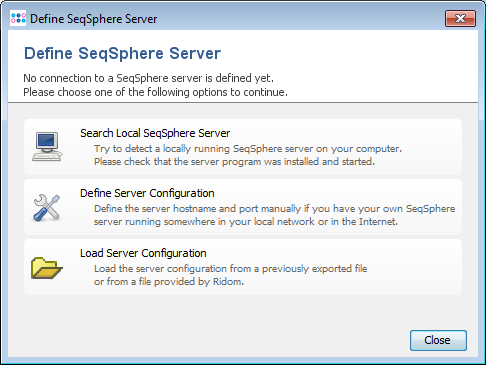This screenshot has height=365, width=486.
Task: Click 'or from a file provided by Ridom' text
Action: coord(169,282)
